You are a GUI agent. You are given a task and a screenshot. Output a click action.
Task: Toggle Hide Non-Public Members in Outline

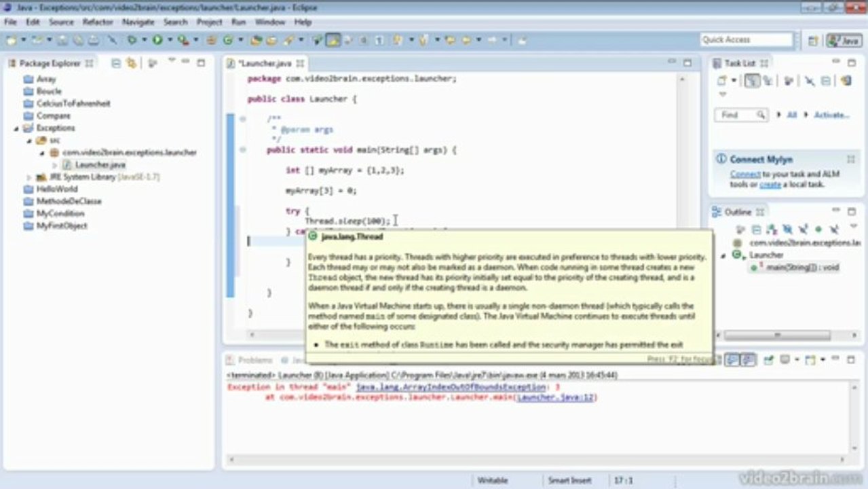pyautogui.click(x=818, y=230)
